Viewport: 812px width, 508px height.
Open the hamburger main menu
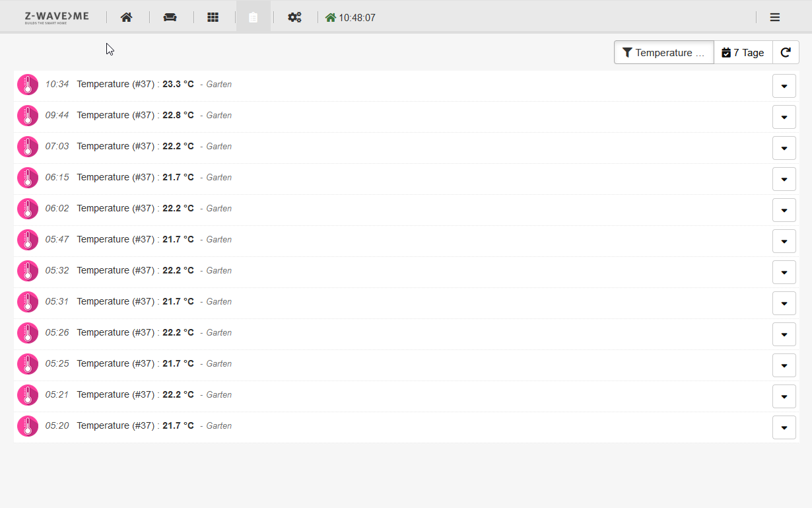(775, 18)
